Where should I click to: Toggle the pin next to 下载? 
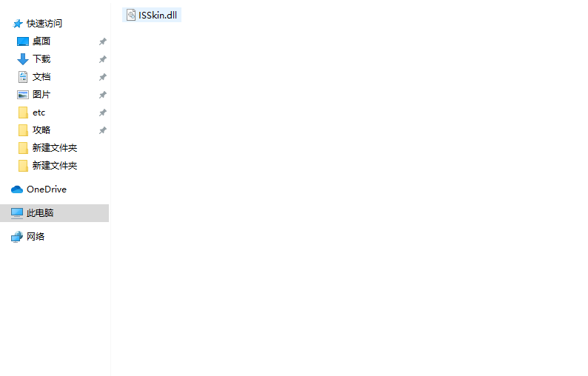click(102, 59)
